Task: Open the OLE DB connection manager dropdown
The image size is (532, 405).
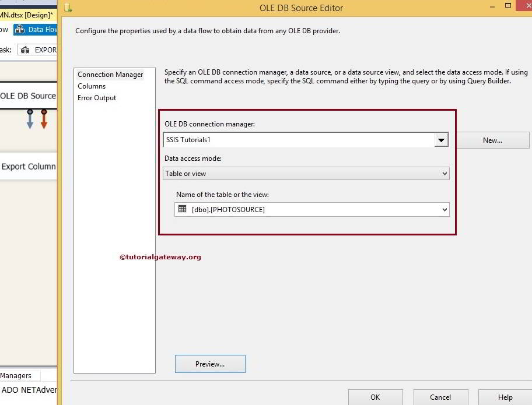Action: (x=442, y=139)
